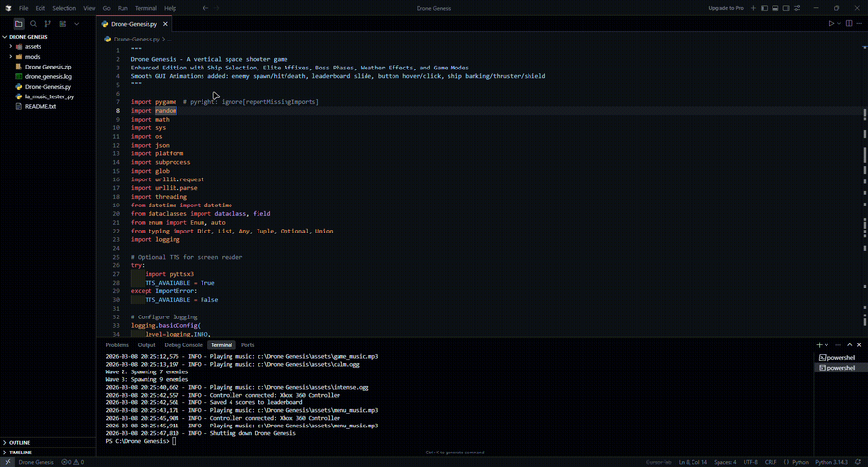
Task: Click the plus icon beside Upgrade to Pro
Action: (753, 8)
